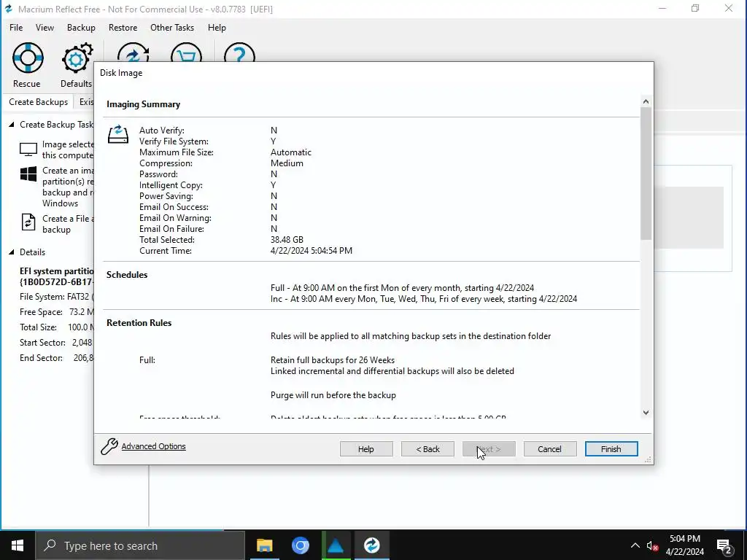Click the Current Time value
The height and width of the screenshot is (560, 747).
tap(311, 251)
